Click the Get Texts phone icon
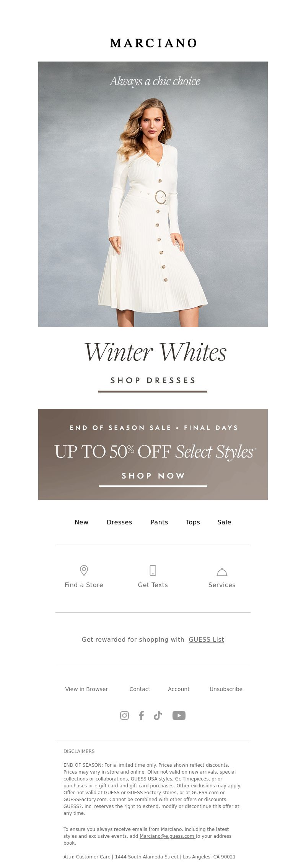 (153, 570)
